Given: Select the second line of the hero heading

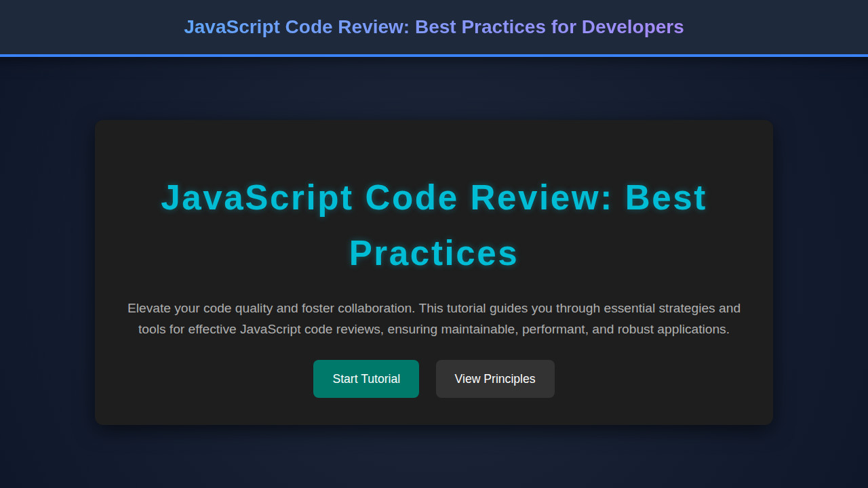Looking at the screenshot, I should tap(434, 253).
